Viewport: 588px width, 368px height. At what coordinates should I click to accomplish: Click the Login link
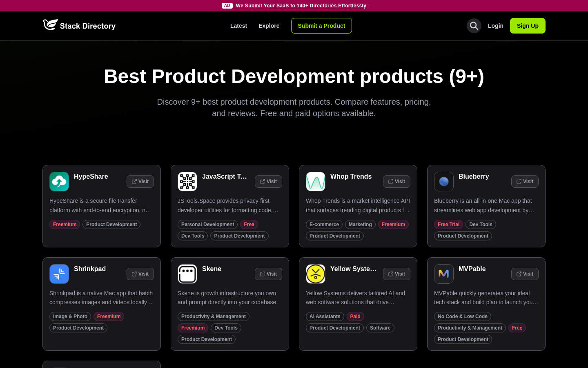click(496, 26)
